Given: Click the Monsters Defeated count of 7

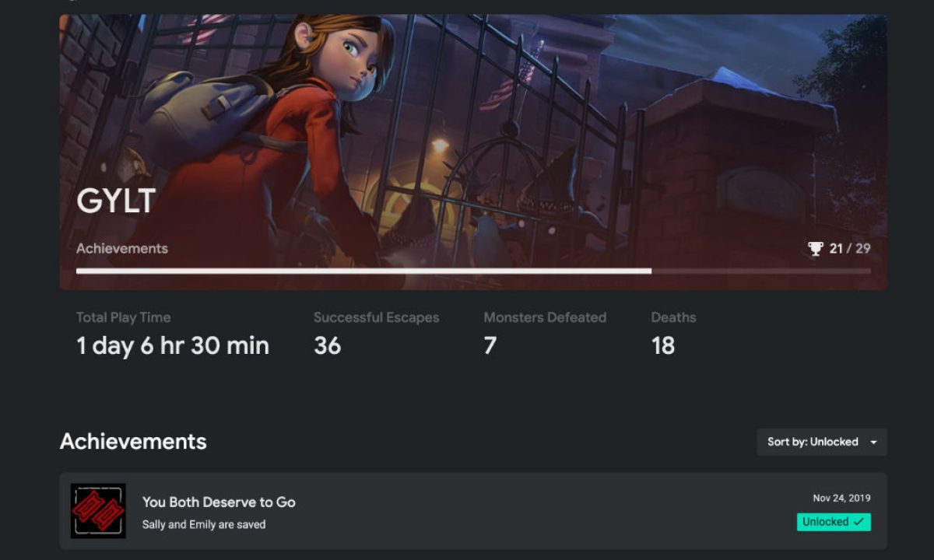Looking at the screenshot, I should click(x=490, y=346).
